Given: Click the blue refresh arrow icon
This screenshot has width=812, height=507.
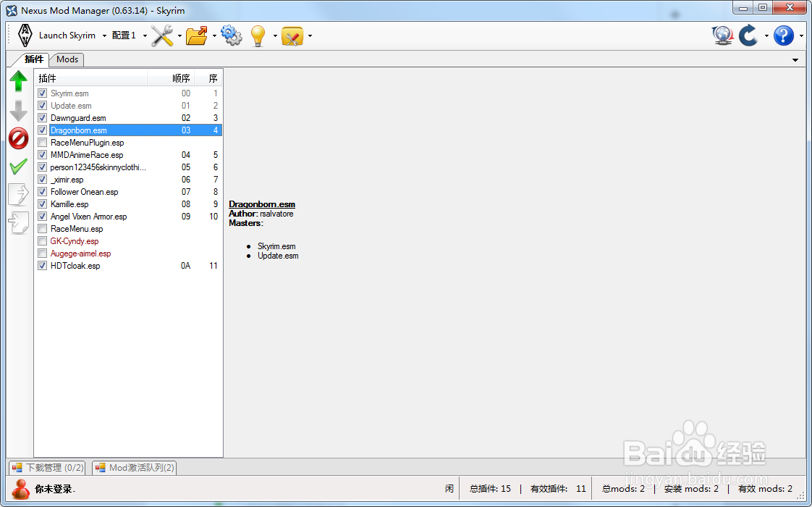Looking at the screenshot, I should tap(748, 35).
